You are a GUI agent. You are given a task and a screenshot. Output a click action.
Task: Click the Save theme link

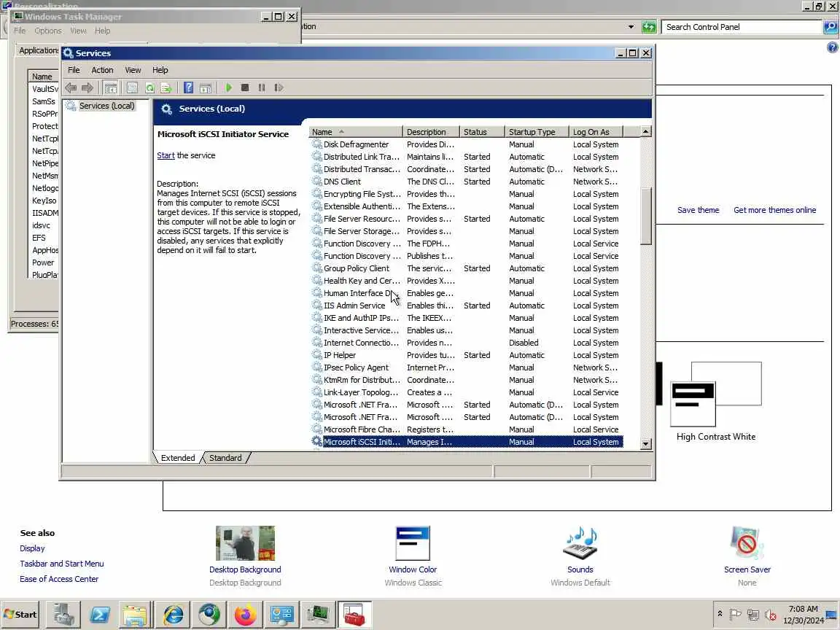coord(698,210)
